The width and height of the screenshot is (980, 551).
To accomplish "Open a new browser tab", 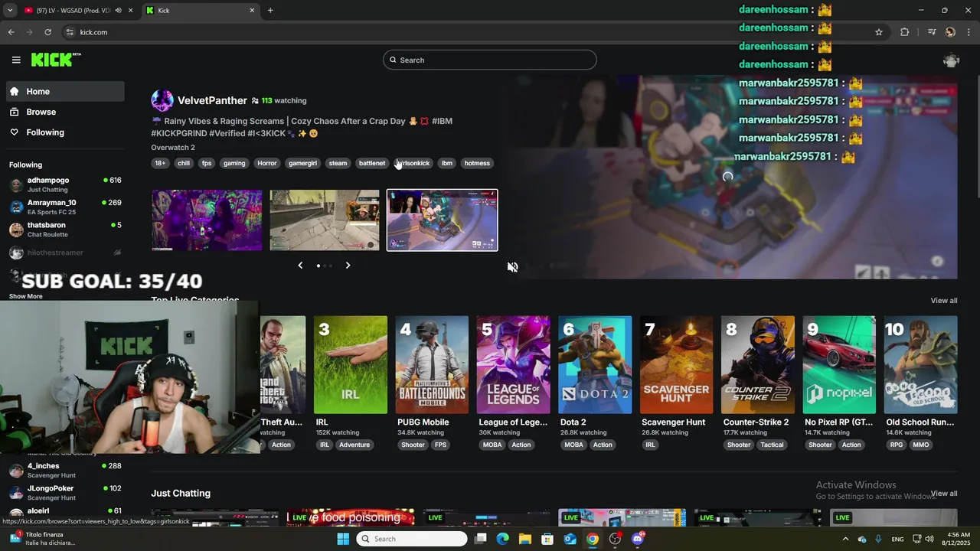I will pyautogui.click(x=270, y=10).
